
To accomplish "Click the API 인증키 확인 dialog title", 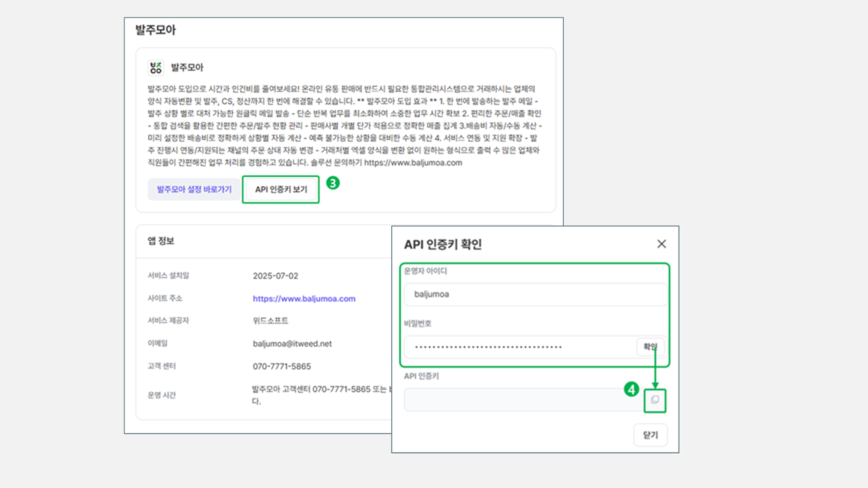I will [x=443, y=244].
